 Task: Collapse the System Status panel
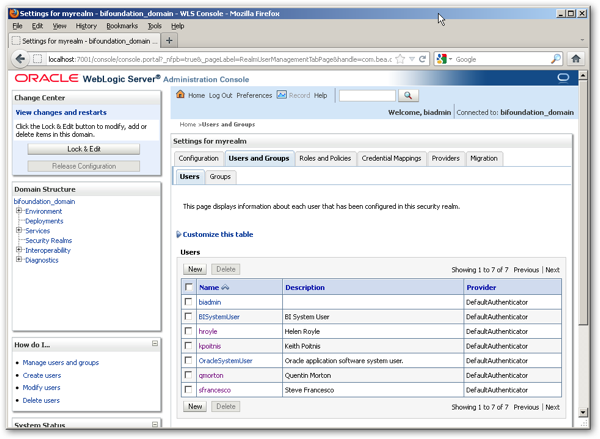click(x=155, y=424)
